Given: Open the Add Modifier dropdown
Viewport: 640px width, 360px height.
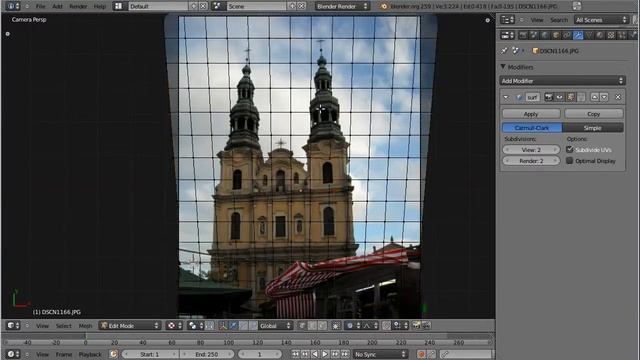Looking at the screenshot, I should coord(562,81).
